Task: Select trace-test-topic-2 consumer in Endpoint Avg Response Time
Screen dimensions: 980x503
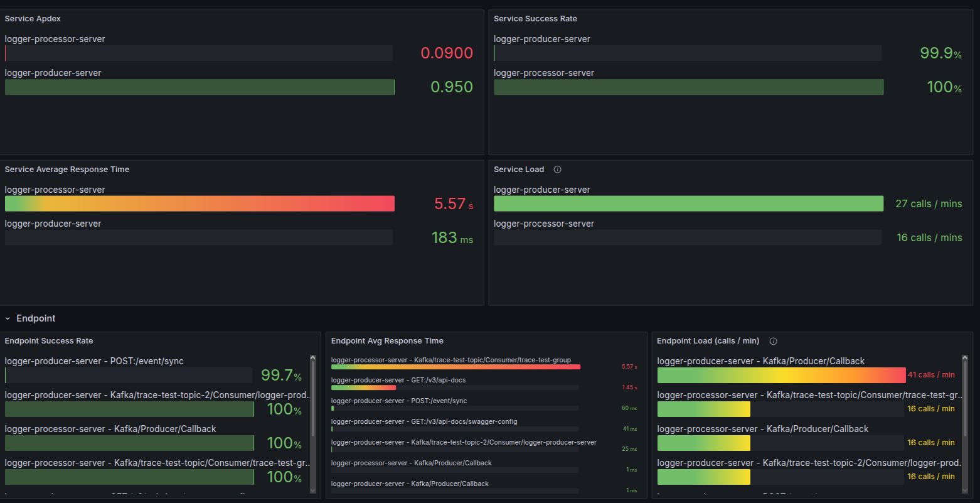Action: 464,442
